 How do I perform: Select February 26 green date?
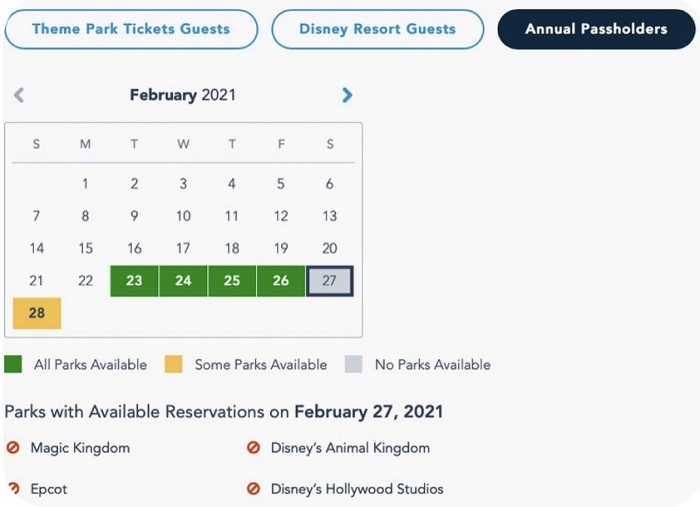pos(281,281)
